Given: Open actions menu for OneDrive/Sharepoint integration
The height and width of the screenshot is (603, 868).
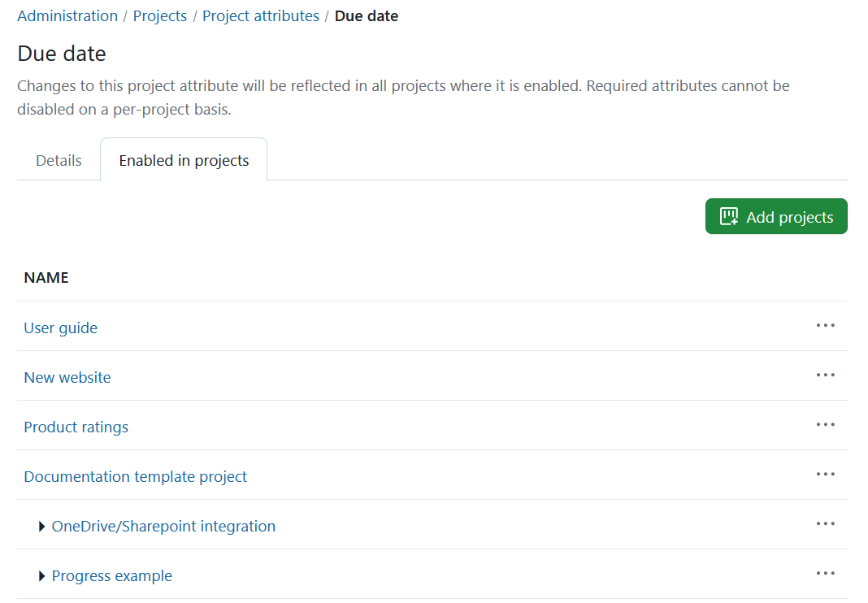Looking at the screenshot, I should 825,524.
